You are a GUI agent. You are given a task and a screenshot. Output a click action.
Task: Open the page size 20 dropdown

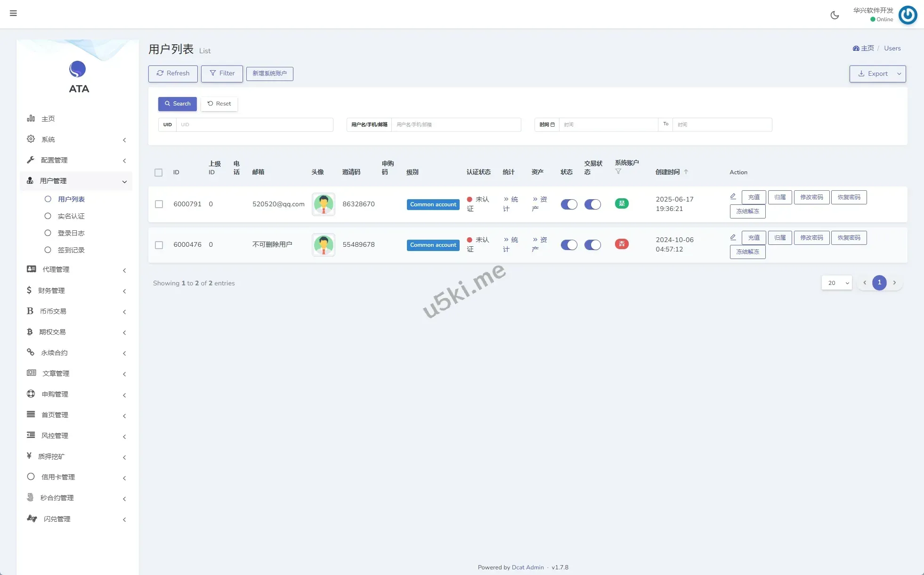(837, 283)
